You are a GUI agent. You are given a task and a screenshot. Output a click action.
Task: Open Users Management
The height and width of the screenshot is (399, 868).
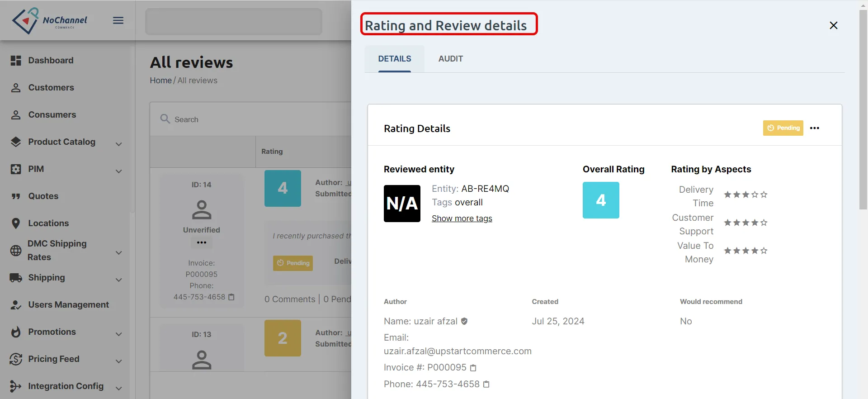(68, 304)
